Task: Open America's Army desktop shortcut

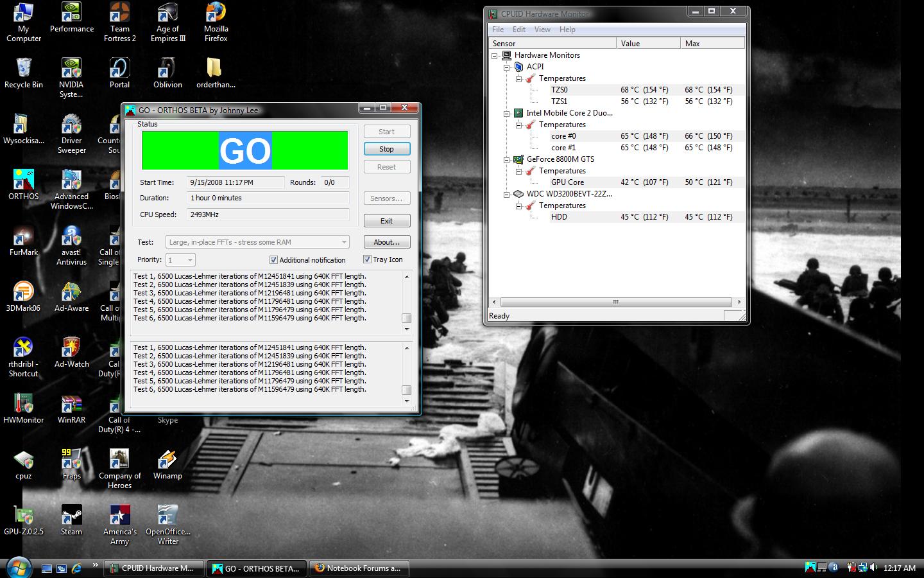Action: (119, 525)
